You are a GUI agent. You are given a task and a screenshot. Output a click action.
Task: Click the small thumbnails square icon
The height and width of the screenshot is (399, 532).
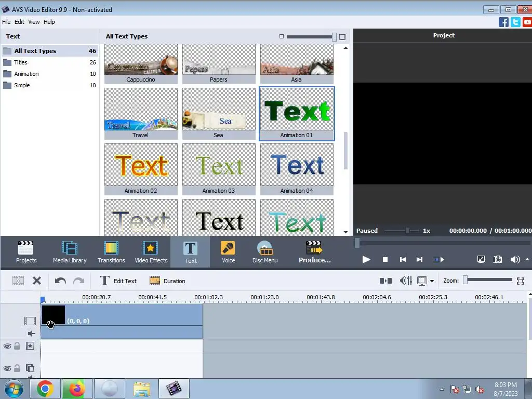tap(281, 36)
